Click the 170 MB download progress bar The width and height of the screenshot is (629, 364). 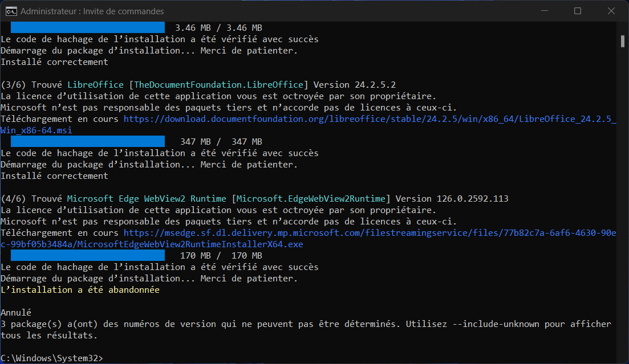[87, 255]
